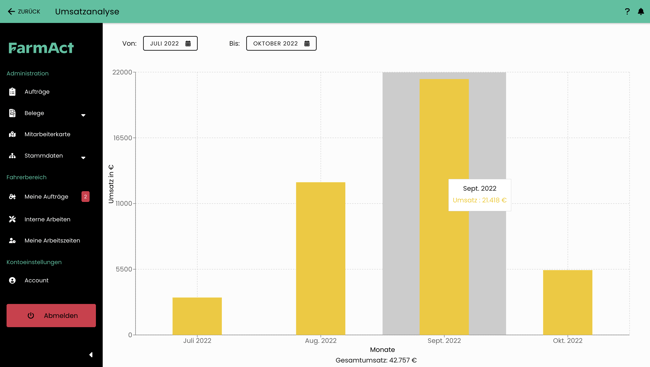Open Meine Arbeitszeiten
This screenshot has width=650, height=367.
coord(52,241)
